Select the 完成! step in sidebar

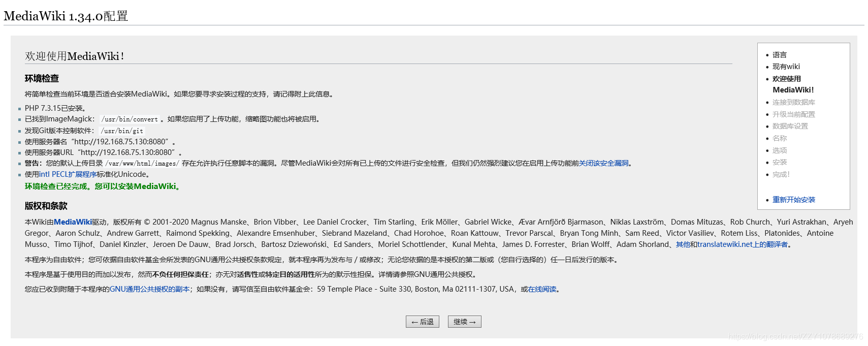(x=781, y=174)
